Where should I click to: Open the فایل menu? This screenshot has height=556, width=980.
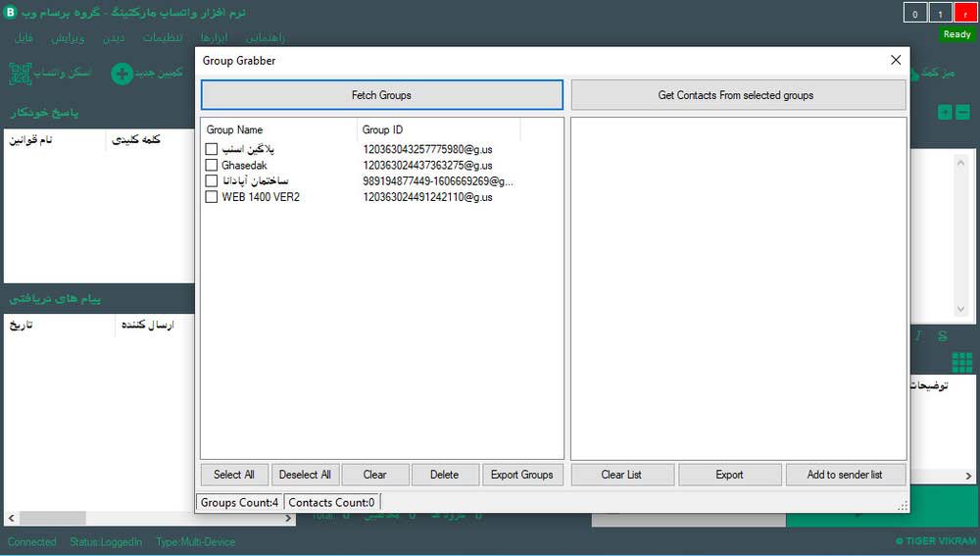(x=24, y=37)
